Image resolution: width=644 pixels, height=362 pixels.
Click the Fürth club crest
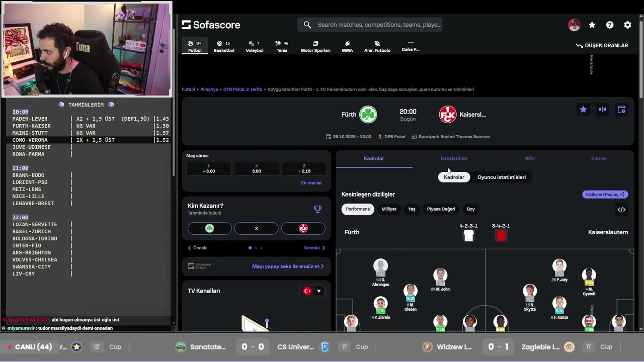pos(368,115)
